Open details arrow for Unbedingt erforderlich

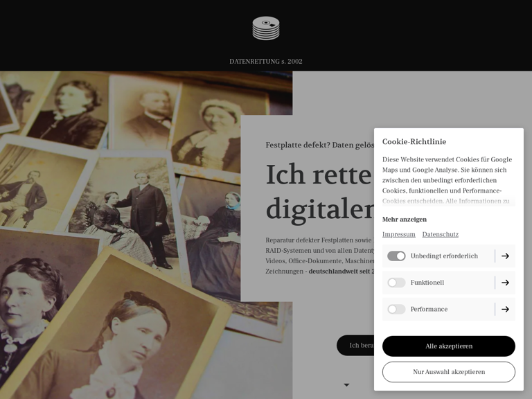(x=505, y=256)
